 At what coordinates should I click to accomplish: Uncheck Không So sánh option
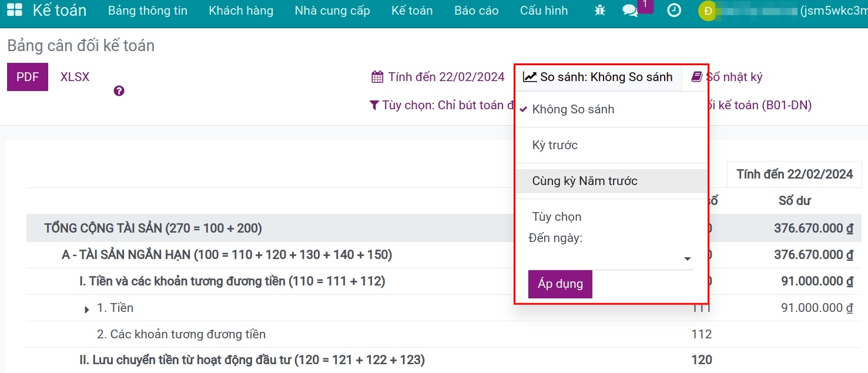[x=573, y=109]
